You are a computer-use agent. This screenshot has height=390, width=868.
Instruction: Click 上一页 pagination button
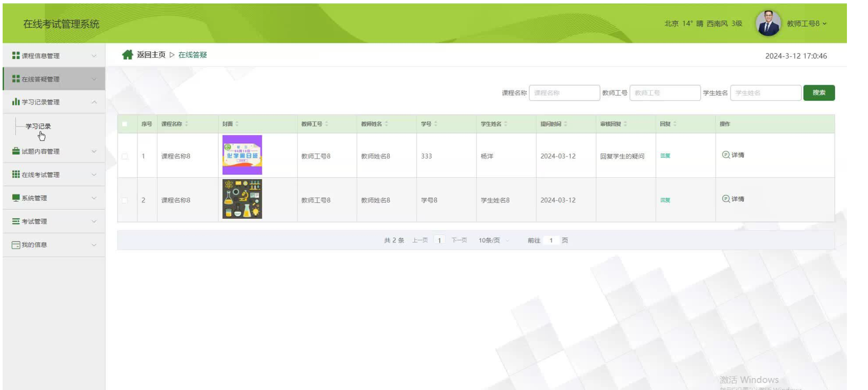pyautogui.click(x=420, y=240)
